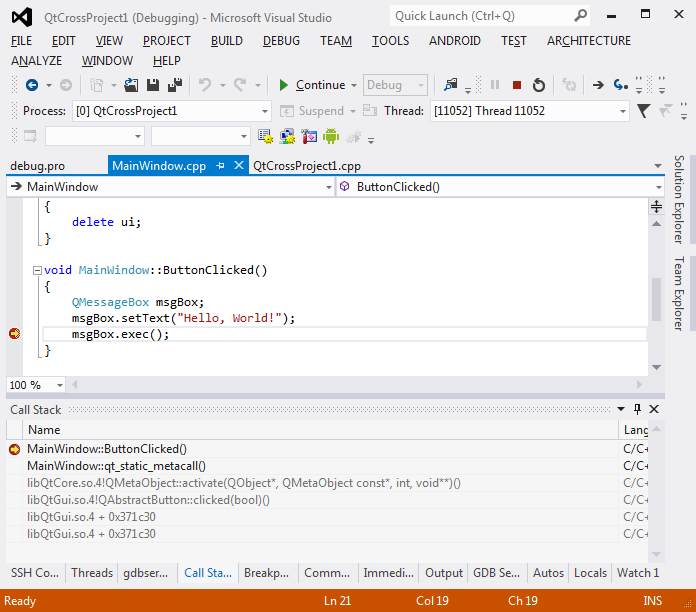Image resolution: width=696 pixels, height=612 pixels.
Task: Open the Process dropdown list
Action: click(264, 111)
